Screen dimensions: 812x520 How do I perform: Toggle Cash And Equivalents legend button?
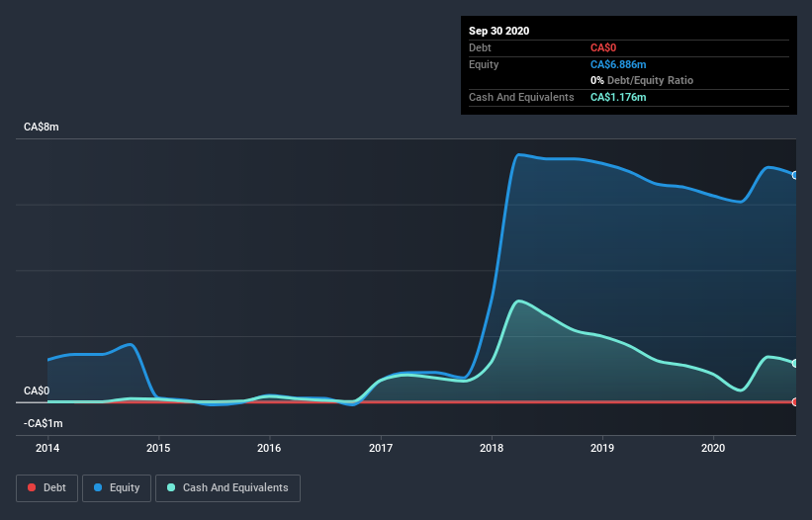coord(227,488)
